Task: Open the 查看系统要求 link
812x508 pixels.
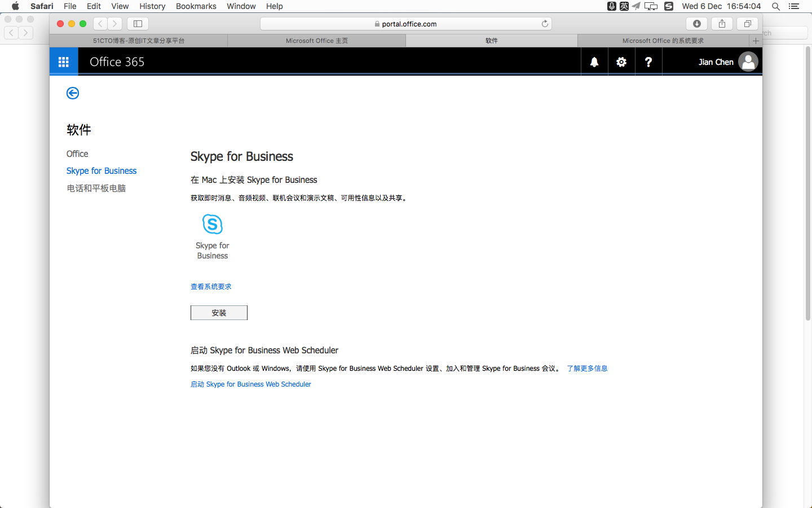Action: 211,287
